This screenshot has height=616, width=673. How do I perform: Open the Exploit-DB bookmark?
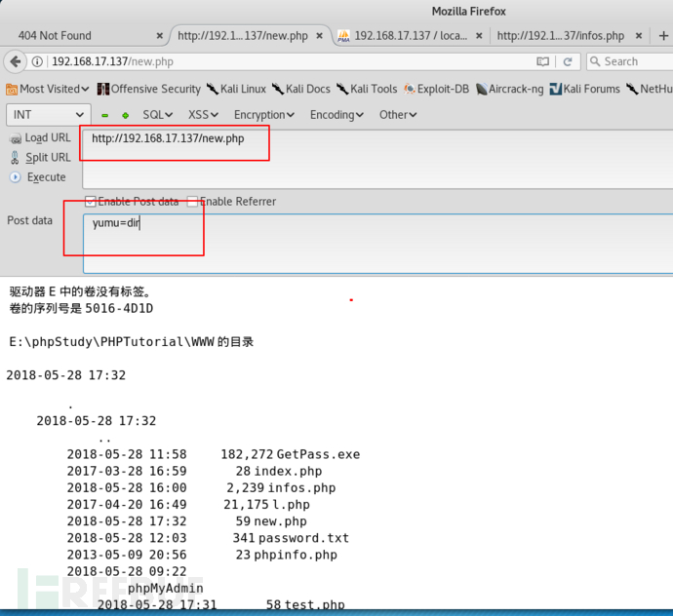pos(436,89)
